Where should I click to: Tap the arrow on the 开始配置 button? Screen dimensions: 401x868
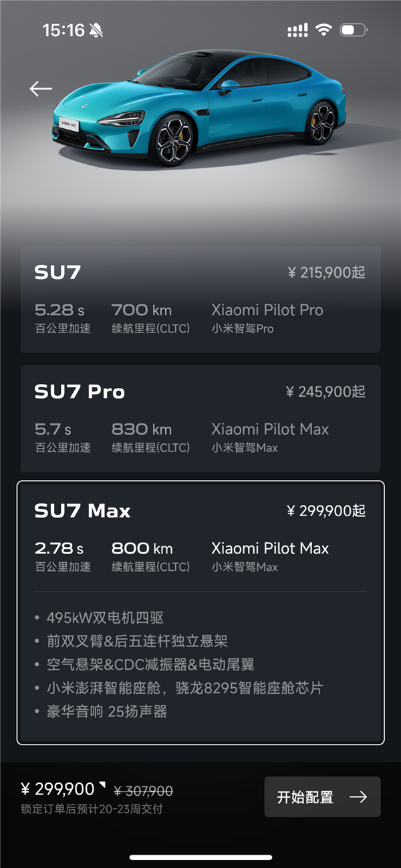[358, 797]
